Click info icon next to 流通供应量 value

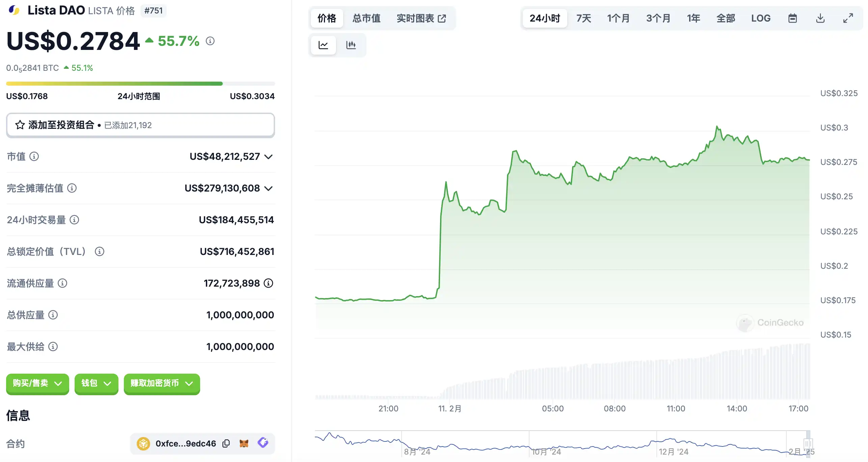[268, 283]
